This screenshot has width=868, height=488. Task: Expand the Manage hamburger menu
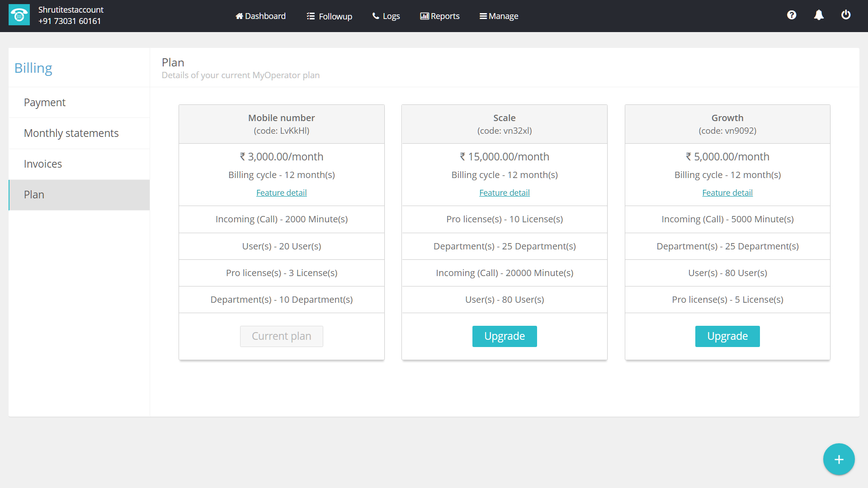pos(499,16)
